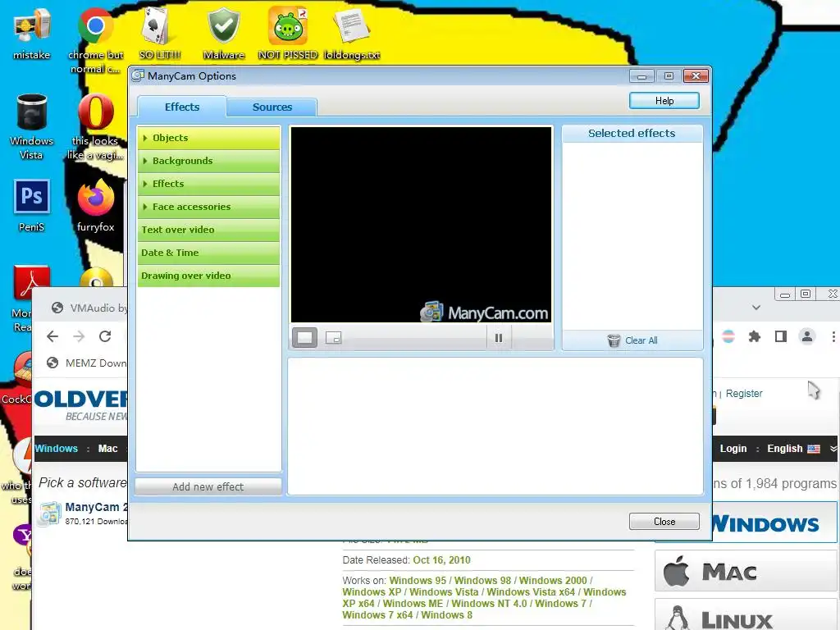This screenshot has width=840, height=630.
Task: Click Add new effect button
Action: click(208, 486)
